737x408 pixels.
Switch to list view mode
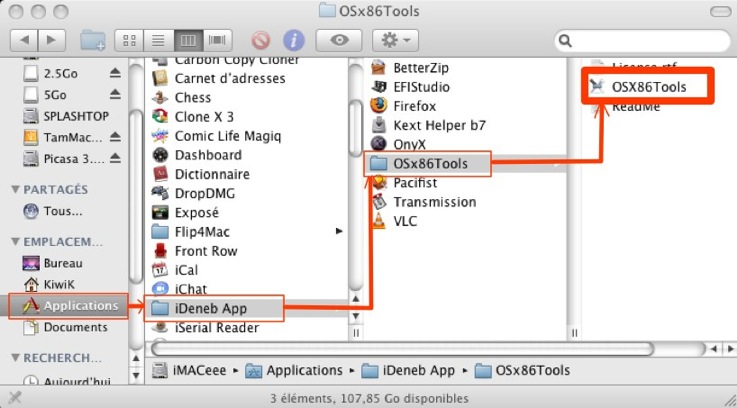point(158,40)
